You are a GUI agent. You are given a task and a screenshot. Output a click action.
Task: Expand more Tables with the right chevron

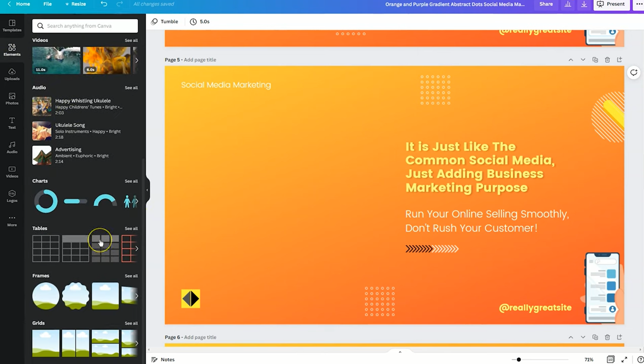[x=137, y=248]
